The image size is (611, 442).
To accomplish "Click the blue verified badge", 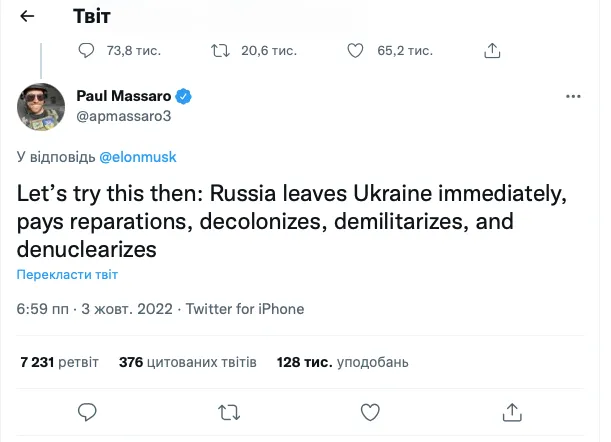I will click(x=184, y=96).
